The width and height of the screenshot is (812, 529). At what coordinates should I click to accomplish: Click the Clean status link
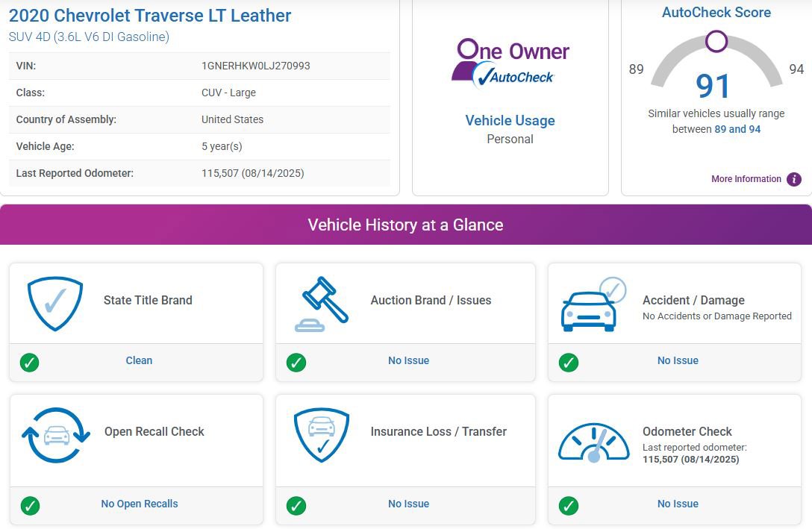coord(139,360)
